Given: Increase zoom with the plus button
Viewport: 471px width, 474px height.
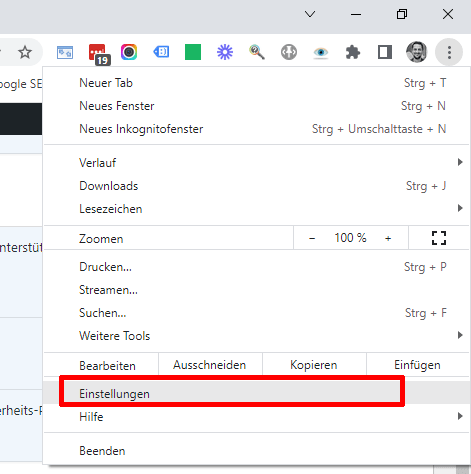Looking at the screenshot, I should [388, 238].
